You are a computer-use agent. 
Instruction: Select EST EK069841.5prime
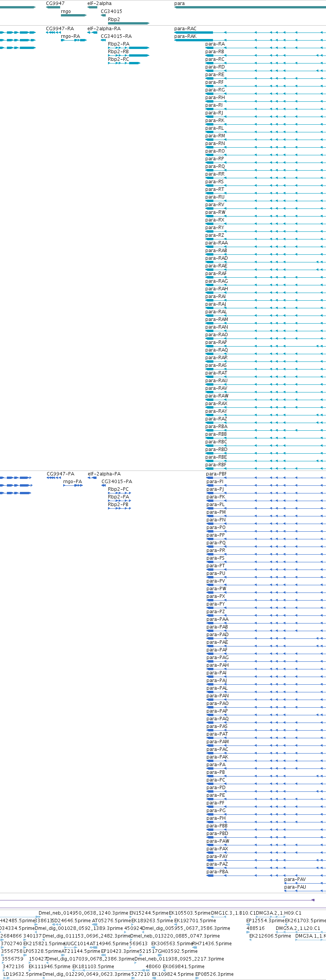click(x=183, y=967)
